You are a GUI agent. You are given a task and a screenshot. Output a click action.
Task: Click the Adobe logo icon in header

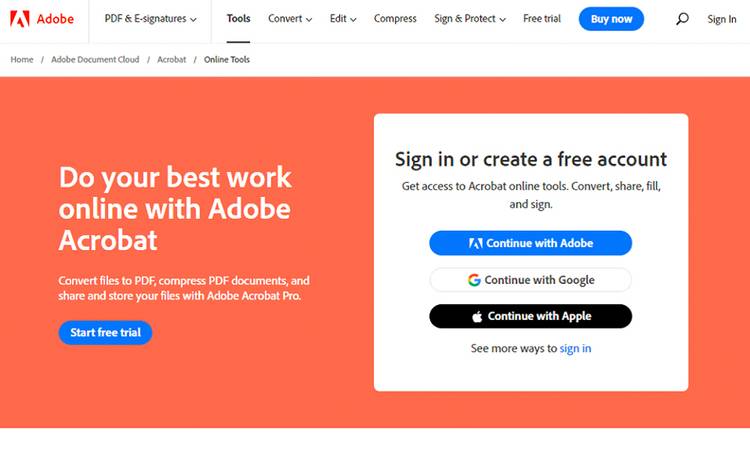pyautogui.click(x=20, y=19)
